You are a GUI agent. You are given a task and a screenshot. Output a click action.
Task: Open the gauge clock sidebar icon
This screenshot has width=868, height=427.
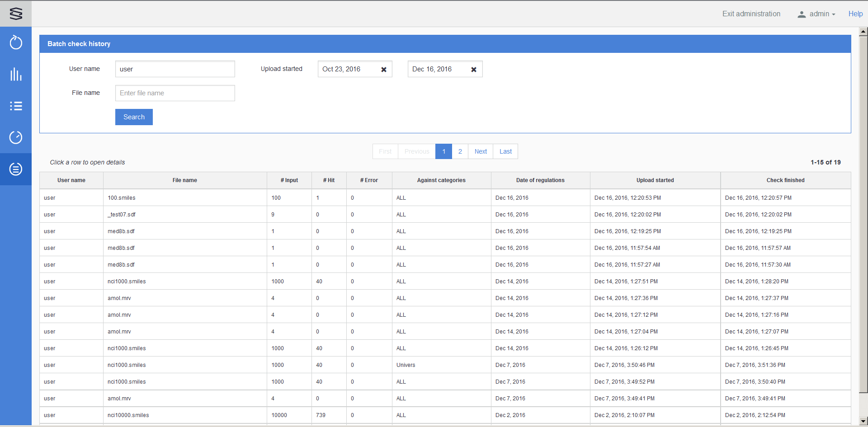point(16,137)
